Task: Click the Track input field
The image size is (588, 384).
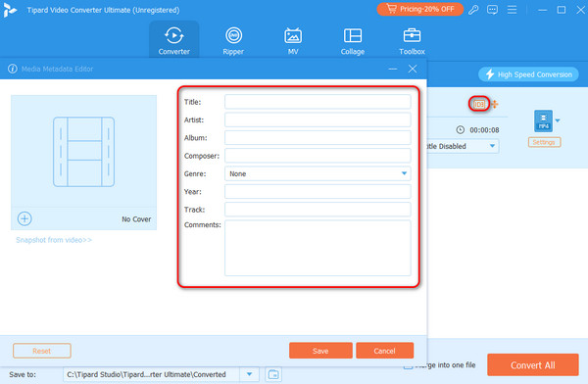Action: tap(318, 210)
